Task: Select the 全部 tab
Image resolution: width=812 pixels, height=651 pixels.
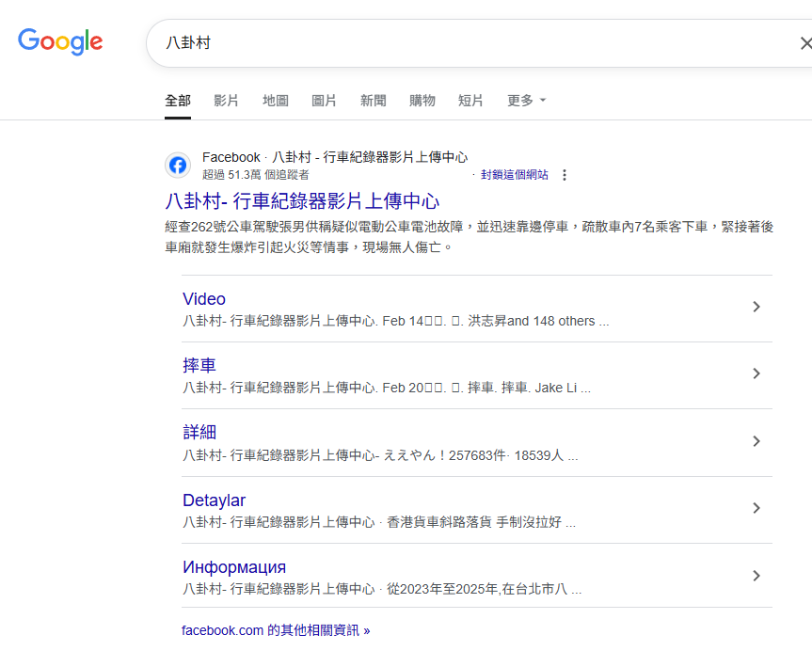Action: pos(178,101)
